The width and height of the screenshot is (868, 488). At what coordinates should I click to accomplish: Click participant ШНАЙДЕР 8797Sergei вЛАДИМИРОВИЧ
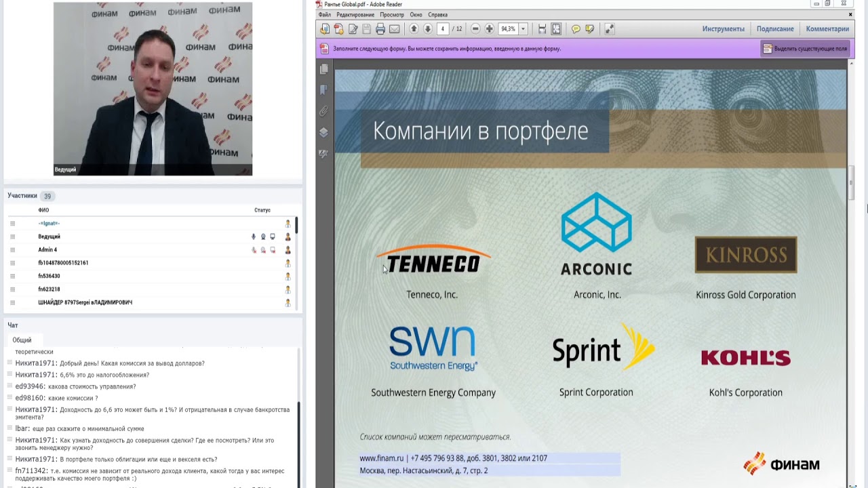click(85, 303)
